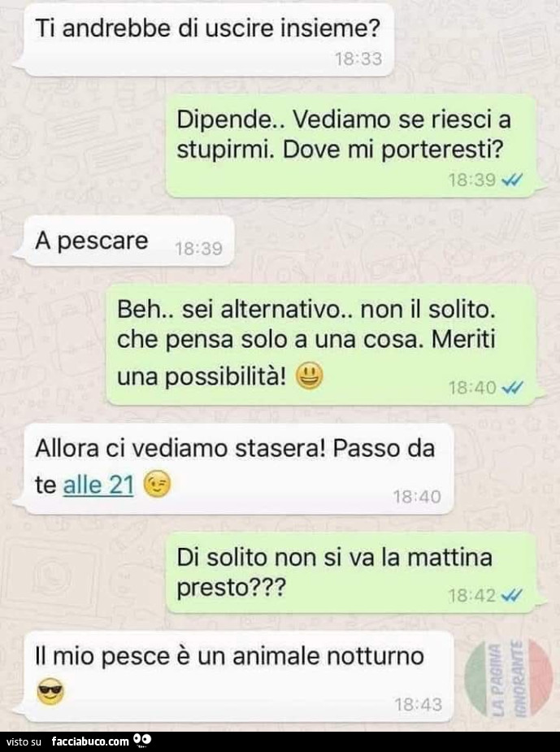This screenshot has height=752, width=560.
Task: Click the La Pagina Ignorante watermark logo
Action: [x=508, y=676]
